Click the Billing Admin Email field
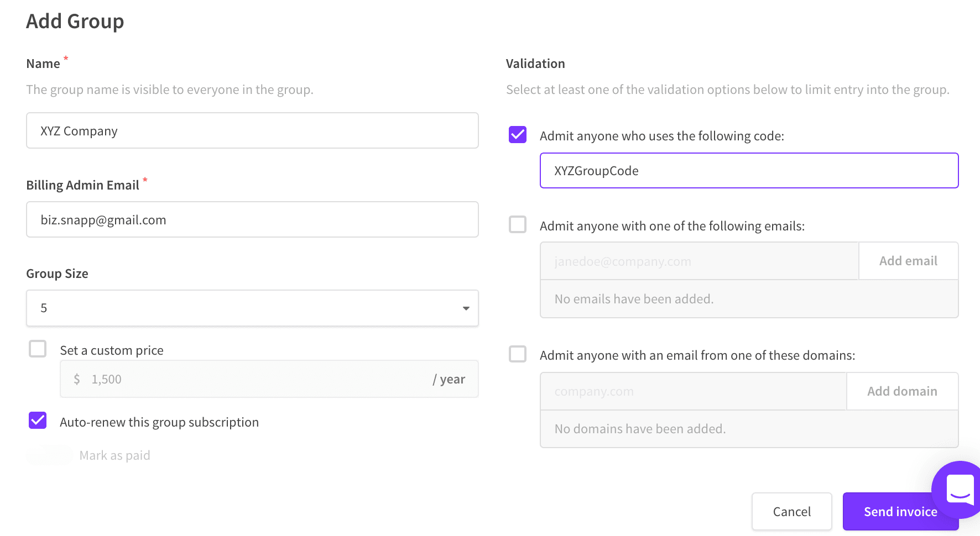 click(x=252, y=219)
